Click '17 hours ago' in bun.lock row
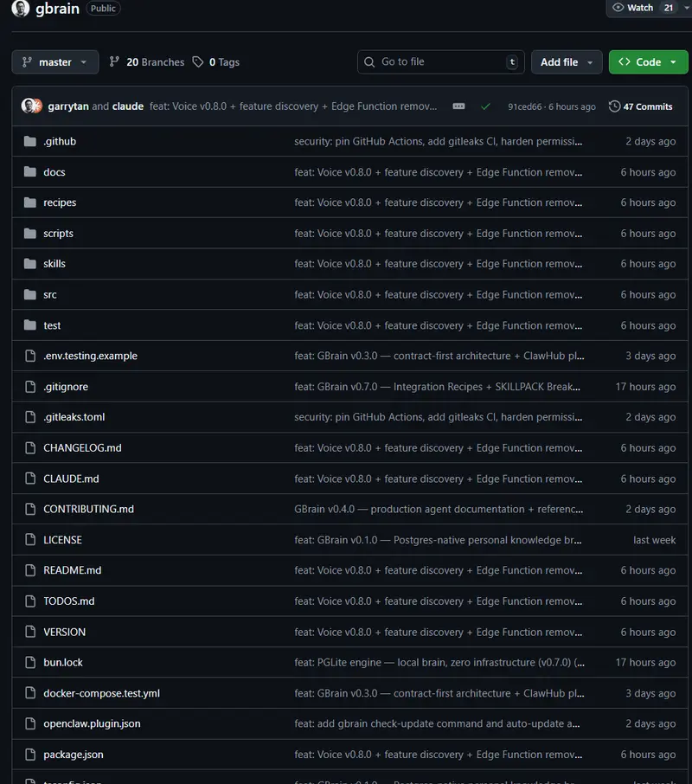Screen dimensions: 692x784 tap(645, 663)
